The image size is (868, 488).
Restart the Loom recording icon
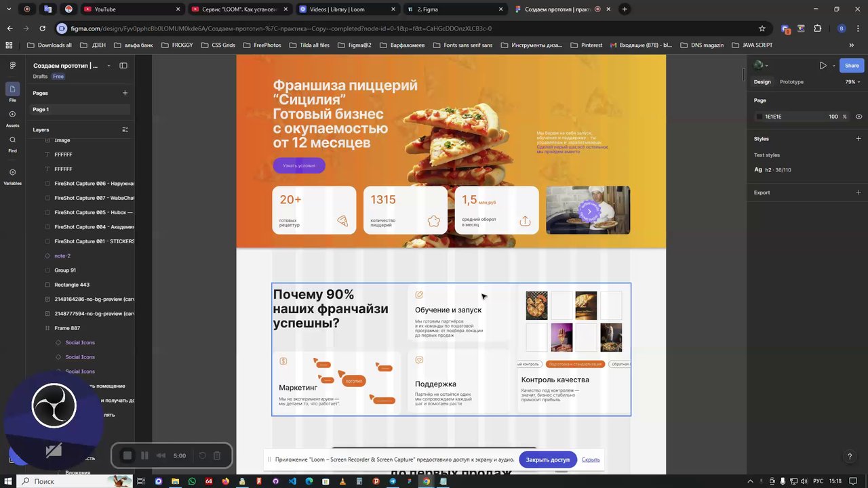click(202, 455)
